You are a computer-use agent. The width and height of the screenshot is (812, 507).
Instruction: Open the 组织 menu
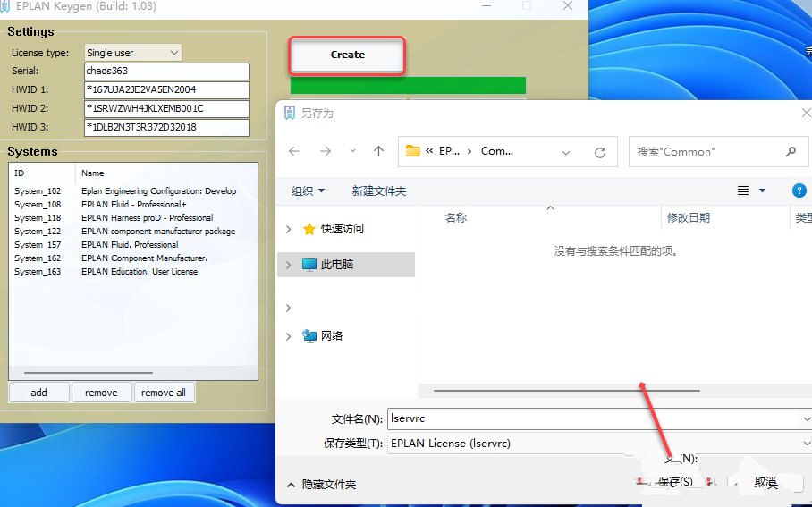pyautogui.click(x=309, y=191)
